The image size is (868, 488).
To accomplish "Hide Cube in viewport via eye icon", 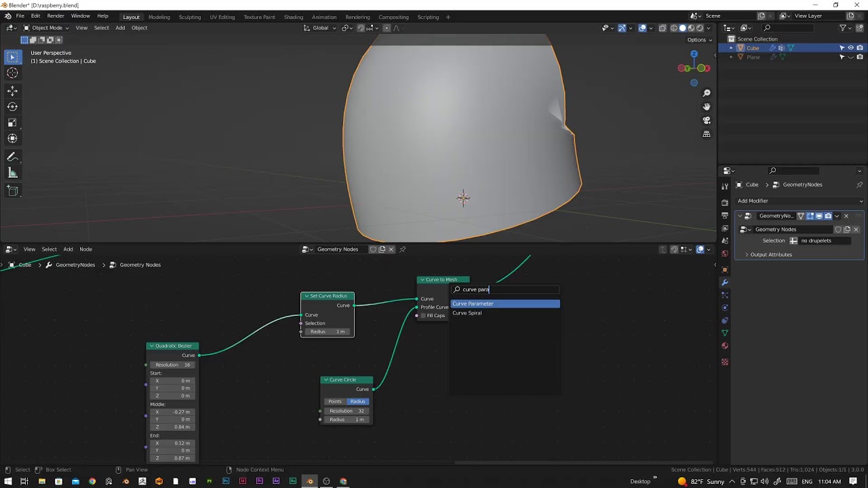I will (851, 48).
